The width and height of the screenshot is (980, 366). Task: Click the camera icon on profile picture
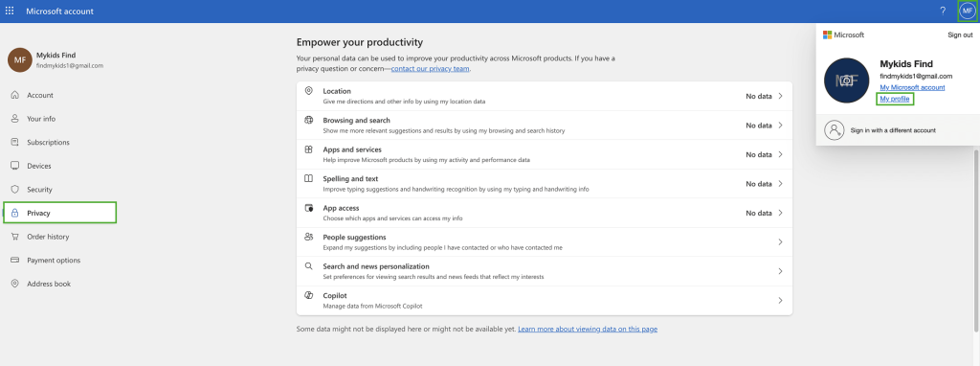[x=847, y=80]
